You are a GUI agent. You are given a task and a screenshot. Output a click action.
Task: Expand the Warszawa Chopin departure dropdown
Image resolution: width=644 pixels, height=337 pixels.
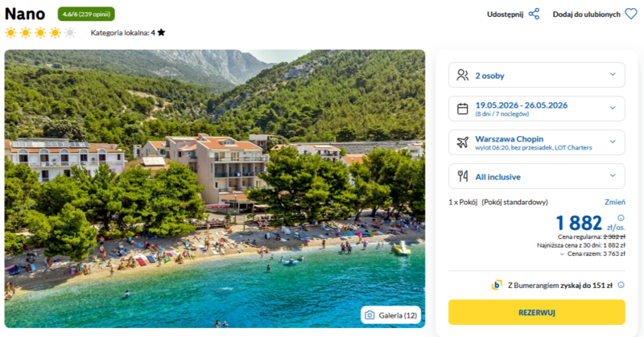pos(536,142)
